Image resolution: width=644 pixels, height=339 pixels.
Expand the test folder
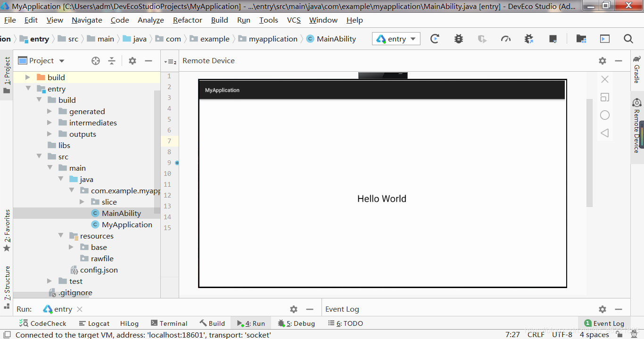point(50,281)
